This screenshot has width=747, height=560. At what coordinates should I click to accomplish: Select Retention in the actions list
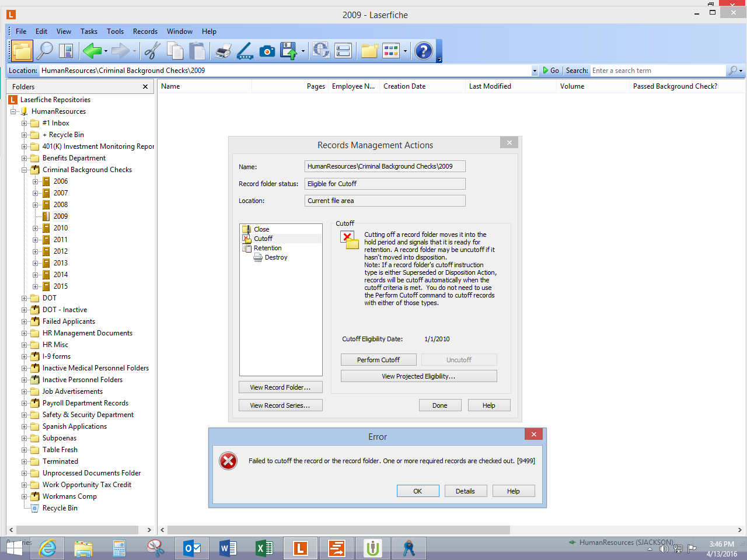tap(267, 248)
